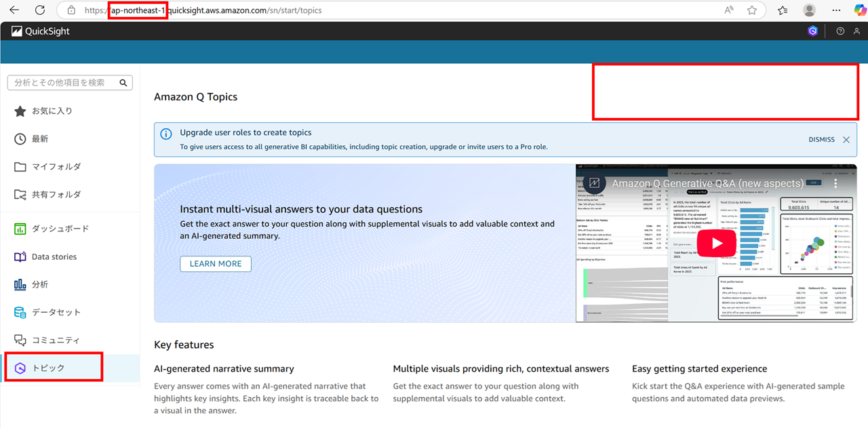Image resolution: width=868 pixels, height=428 pixels.
Task: Click the magnifier icon in the search box
Action: tap(123, 83)
